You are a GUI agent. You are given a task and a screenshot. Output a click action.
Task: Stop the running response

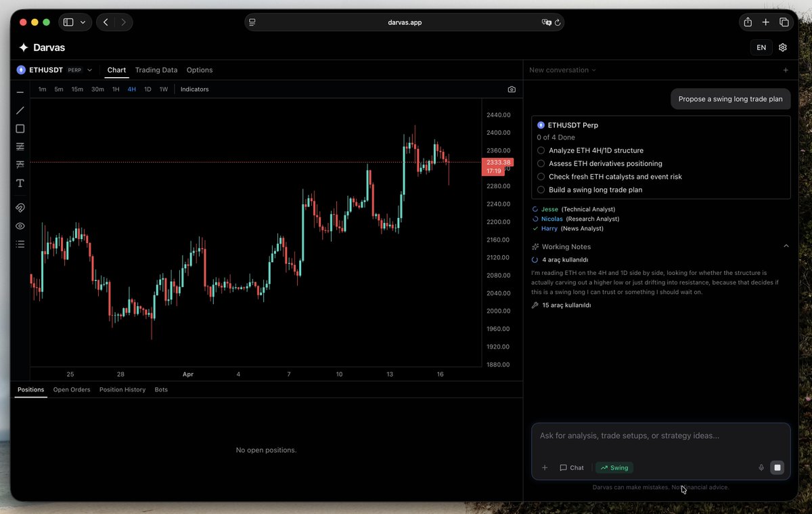pyautogui.click(x=777, y=467)
